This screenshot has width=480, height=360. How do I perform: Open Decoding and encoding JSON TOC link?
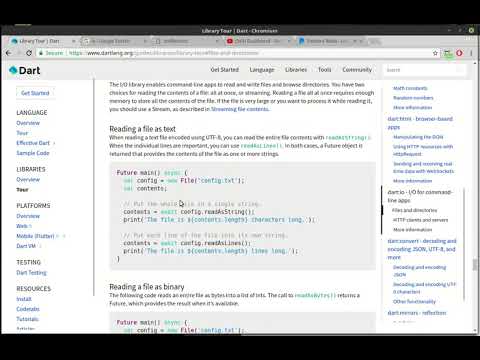click(419, 271)
